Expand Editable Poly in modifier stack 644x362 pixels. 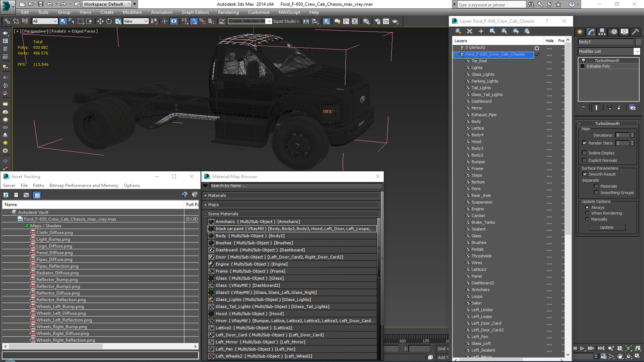(x=583, y=66)
